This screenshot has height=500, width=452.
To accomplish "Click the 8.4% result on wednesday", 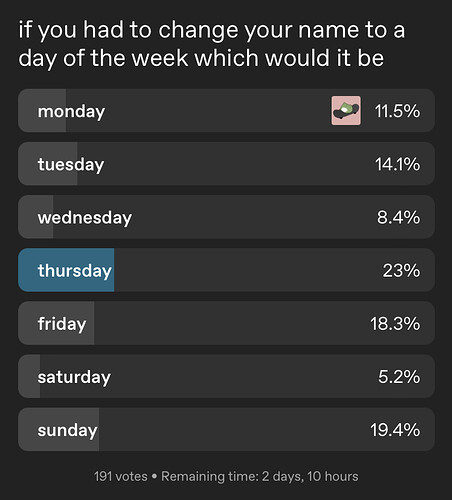I will pos(399,217).
